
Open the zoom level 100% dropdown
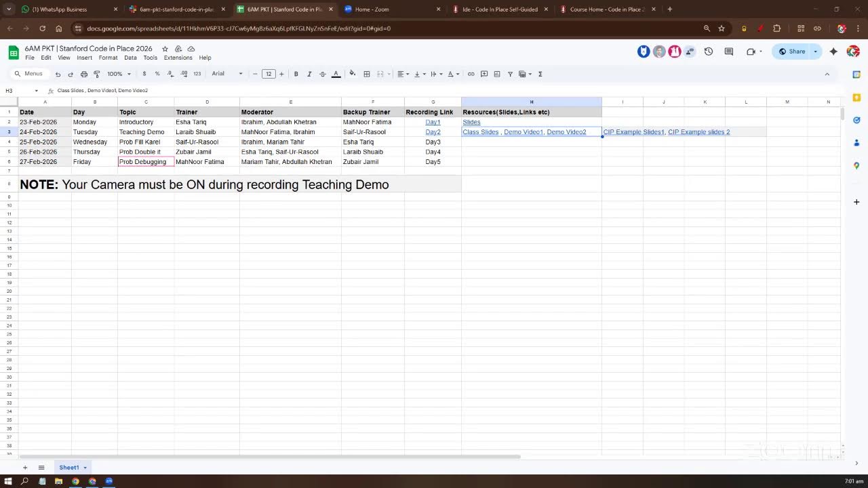pos(118,74)
